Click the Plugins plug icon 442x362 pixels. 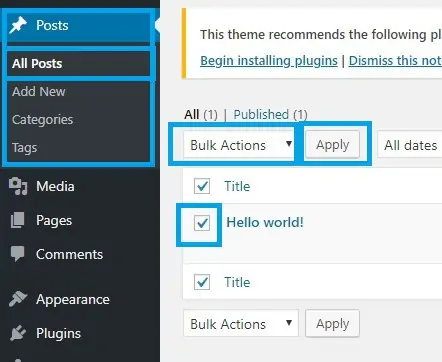point(18,333)
